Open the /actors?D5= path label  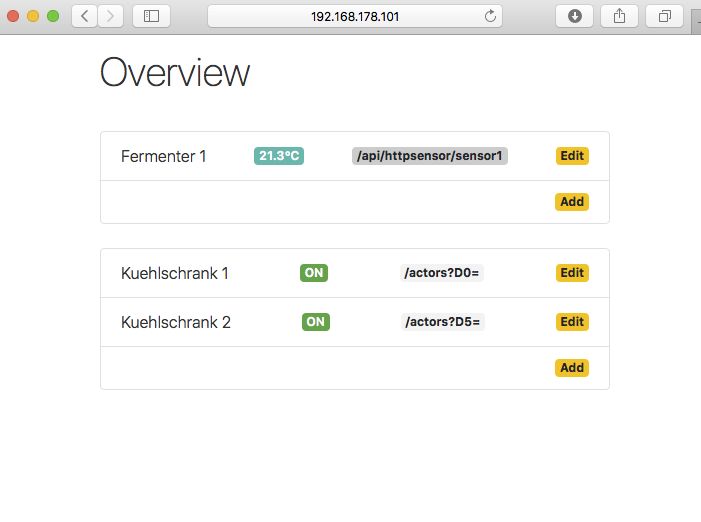tap(443, 322)
